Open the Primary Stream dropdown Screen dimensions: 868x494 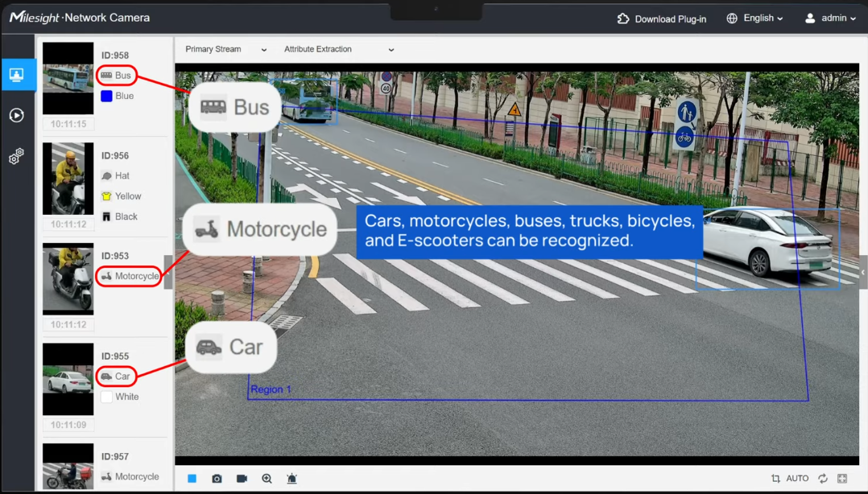[x=225, y=49]
